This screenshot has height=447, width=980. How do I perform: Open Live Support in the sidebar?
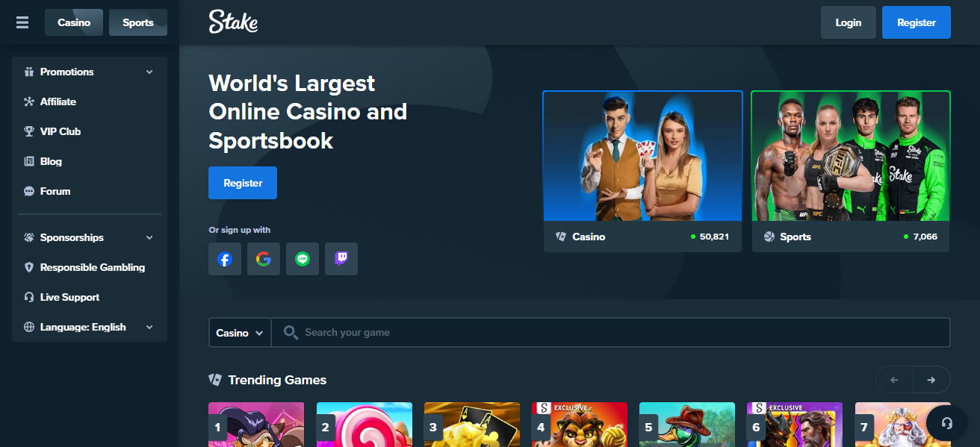(x=90, y=297)
